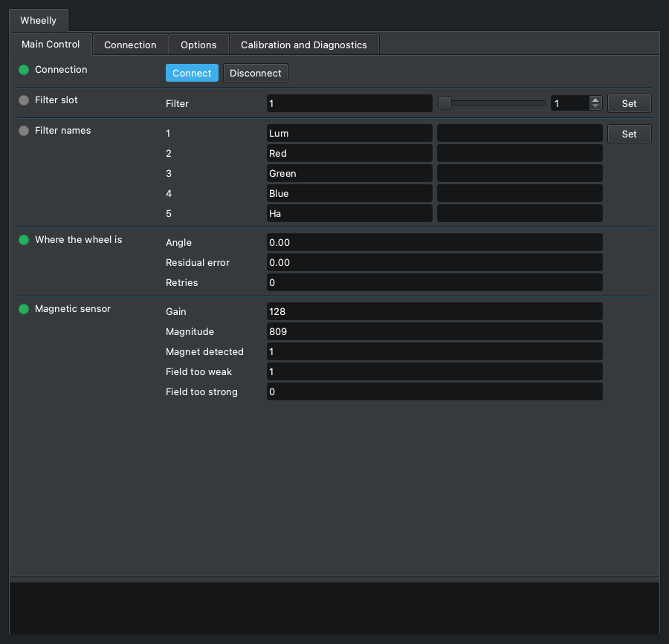
Task: Click Set button in Filter slot row
Action: (630, 103)
